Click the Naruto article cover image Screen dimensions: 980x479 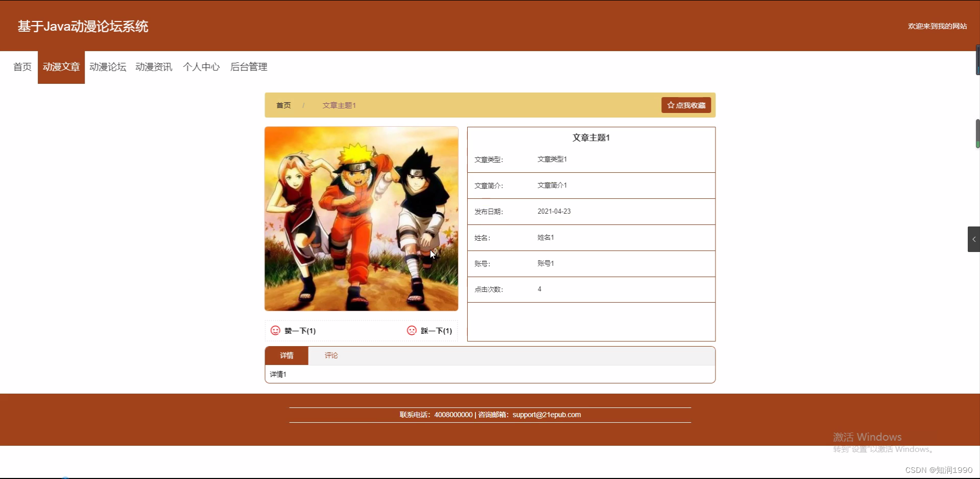pos(361,218)
